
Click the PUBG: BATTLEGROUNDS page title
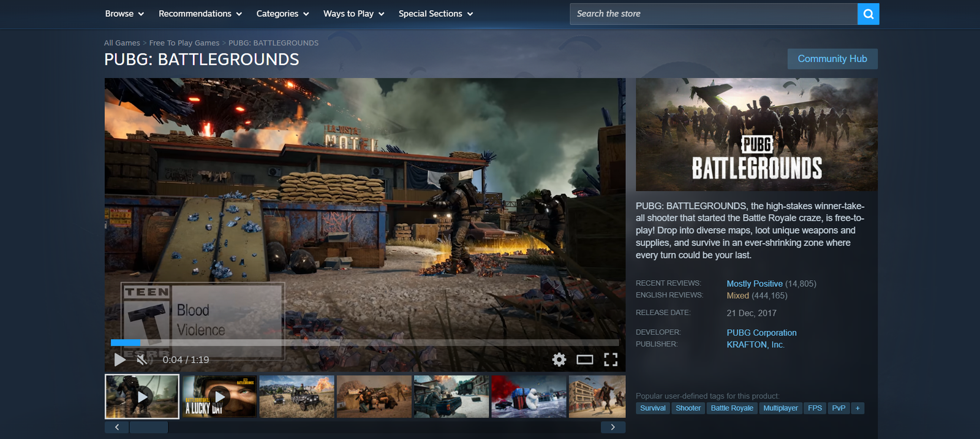[x=202, y=59]
